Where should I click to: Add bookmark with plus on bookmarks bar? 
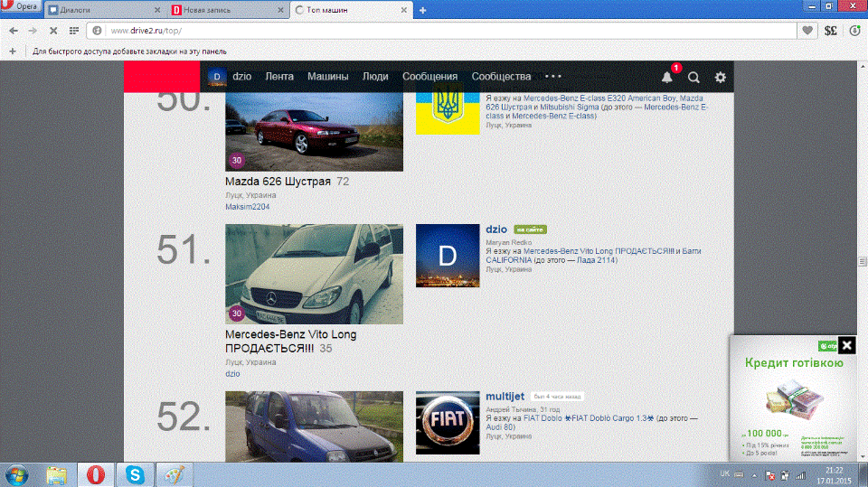coord(12,52)
